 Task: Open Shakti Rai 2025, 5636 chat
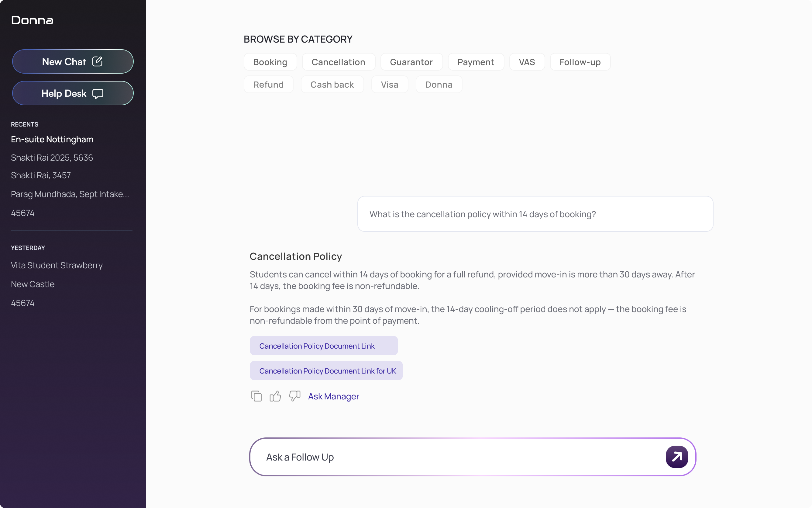coord(52,157)
